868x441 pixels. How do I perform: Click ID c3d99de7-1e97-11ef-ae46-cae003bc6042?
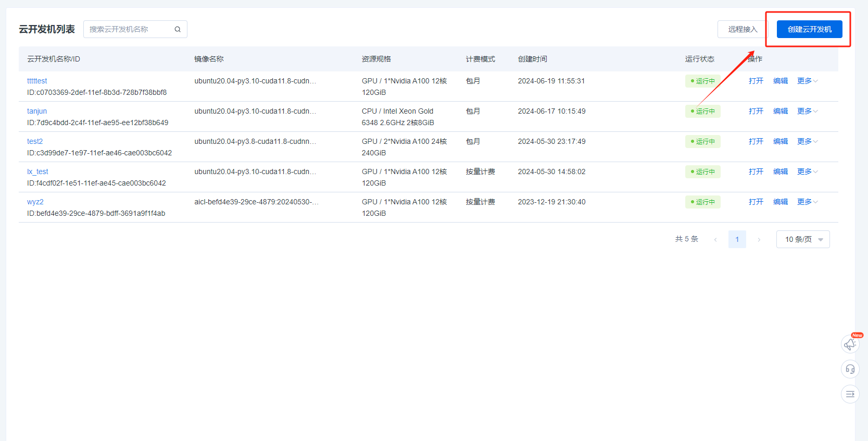99,153
